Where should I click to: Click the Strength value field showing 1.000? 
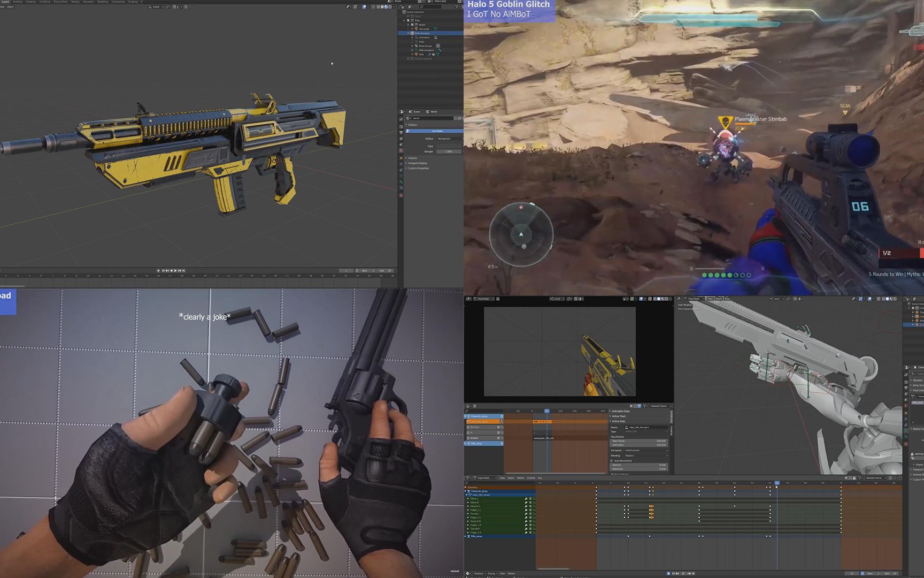449,151
